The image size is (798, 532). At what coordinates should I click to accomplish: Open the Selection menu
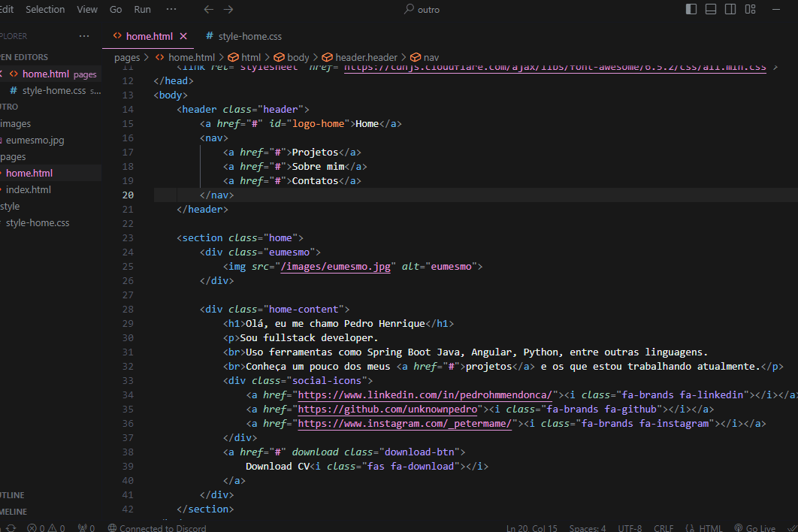click(x=45, y=9)
